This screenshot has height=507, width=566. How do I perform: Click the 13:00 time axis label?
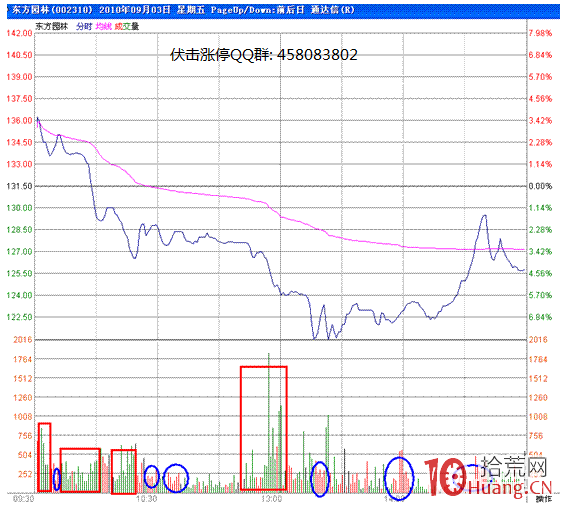point(271,499)
